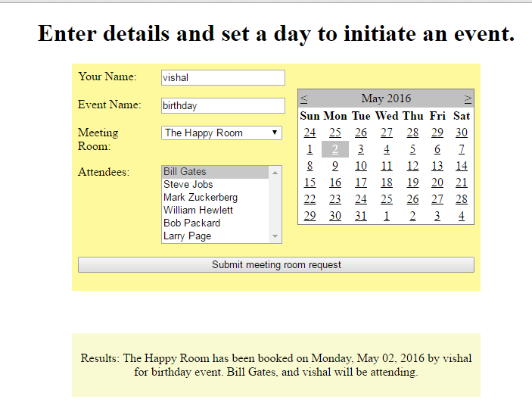The height and width of the screenshot is (412, 532).
Task: Select May 21 on the calendar
Action: pyautogui.click(x=462, y=183)
